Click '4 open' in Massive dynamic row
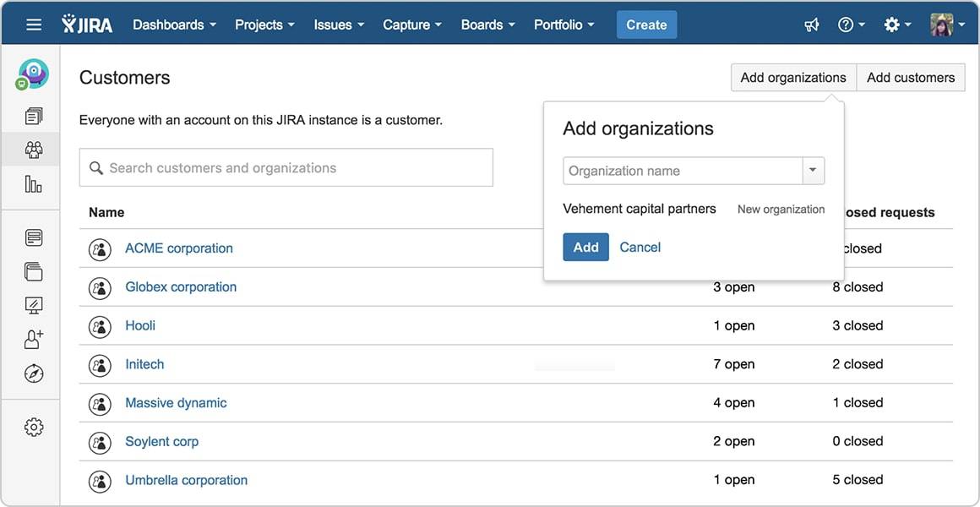Viewport: 980px width, 507px height. coord(734,403)
